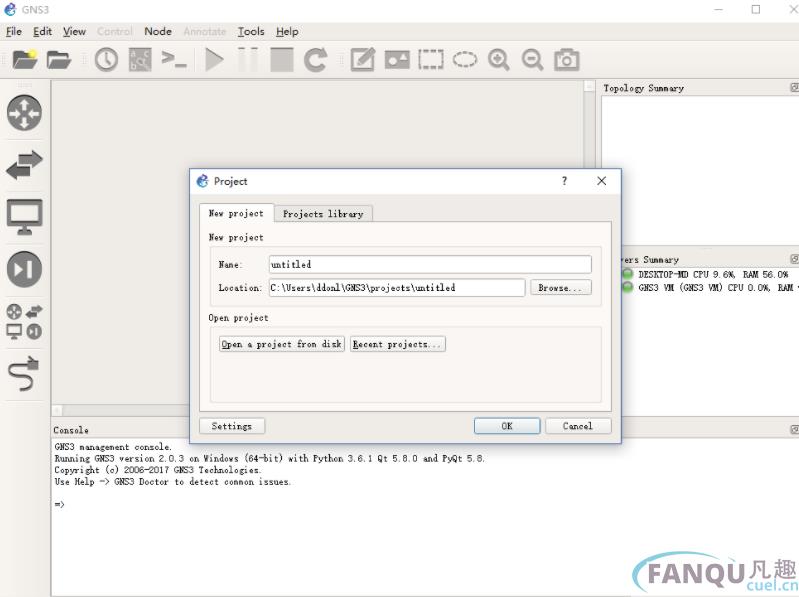Viewport: 799px width, 597px height.
Task: Open the Manage snapshots clock icon
Action: tap(106, 60)
